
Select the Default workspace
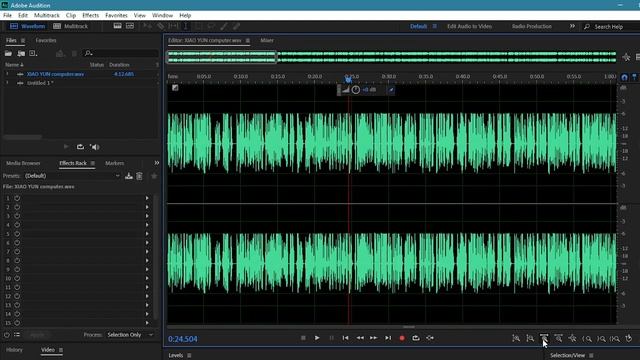(418, 26)
